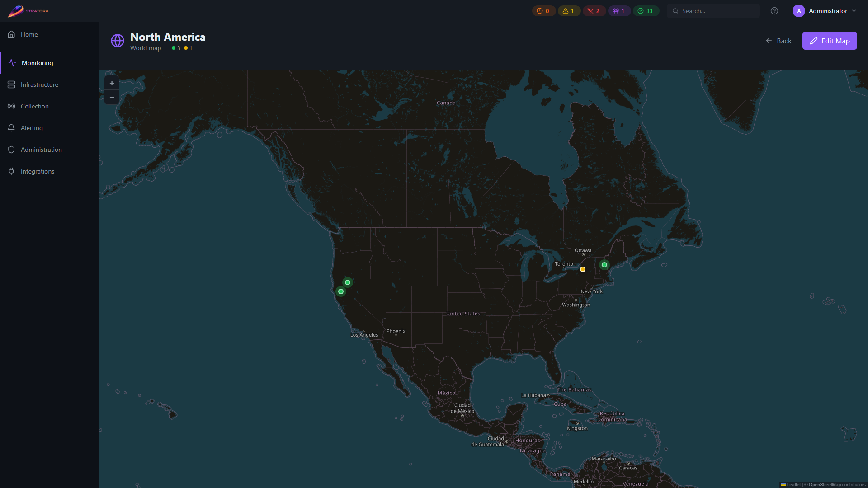Viewport: 868px width, 488px height.
Task: Click the Washington map label
Action: (576, 305)
